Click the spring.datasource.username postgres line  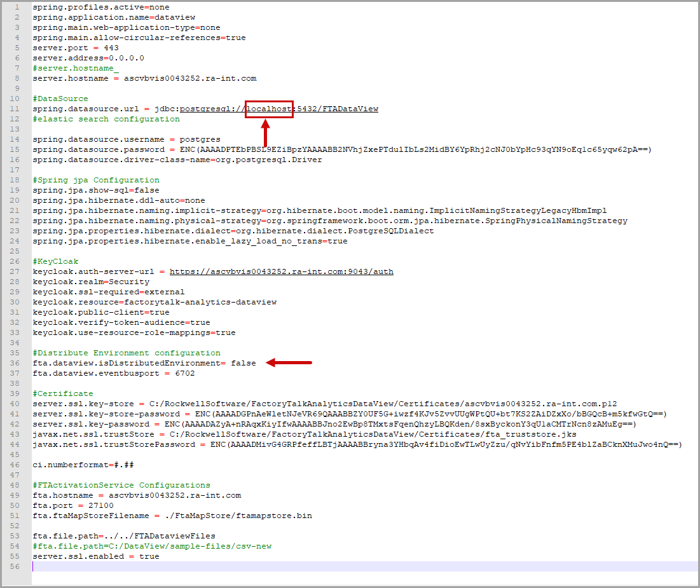click(127, 139)
